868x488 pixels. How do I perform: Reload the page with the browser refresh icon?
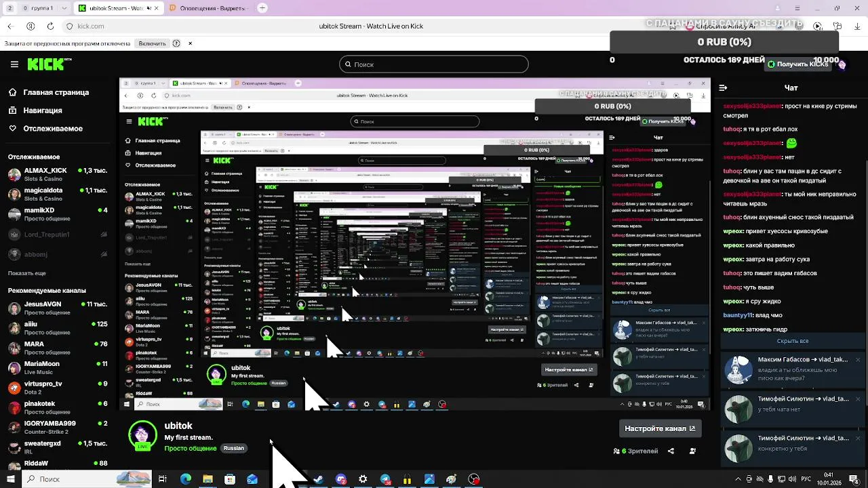[x=50, y=26]
